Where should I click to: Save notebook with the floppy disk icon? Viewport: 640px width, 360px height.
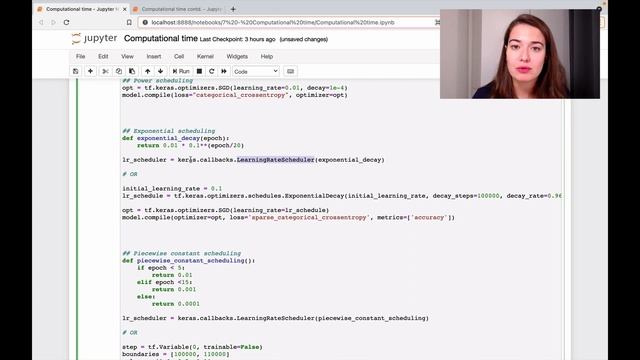[76, 71]
